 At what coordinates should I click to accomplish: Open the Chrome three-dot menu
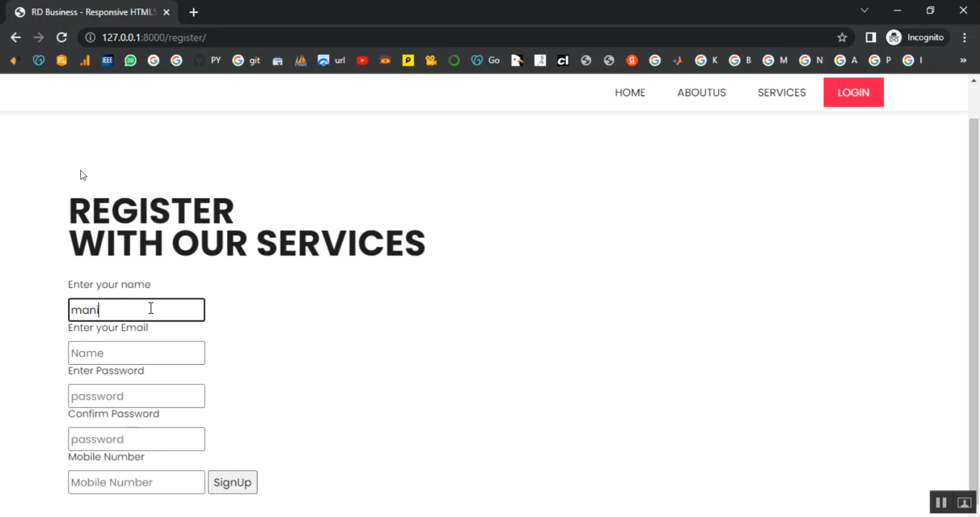[964, 37]
